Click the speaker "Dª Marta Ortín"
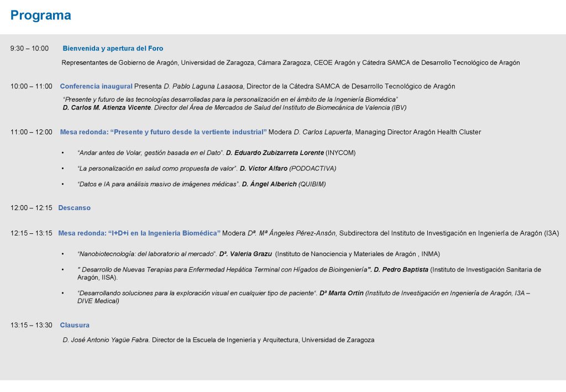 [342, 293]
